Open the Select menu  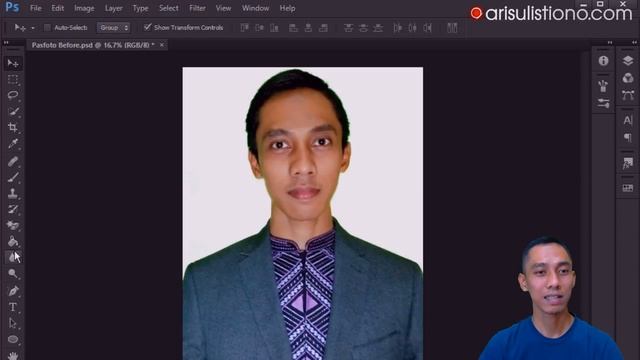click(169, 8)
